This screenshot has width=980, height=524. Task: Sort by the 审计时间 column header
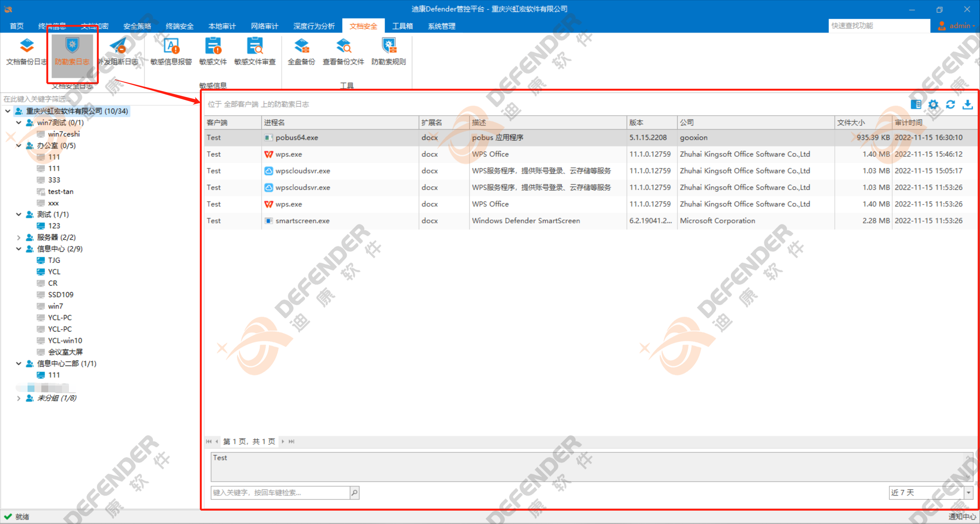(934, 122)
